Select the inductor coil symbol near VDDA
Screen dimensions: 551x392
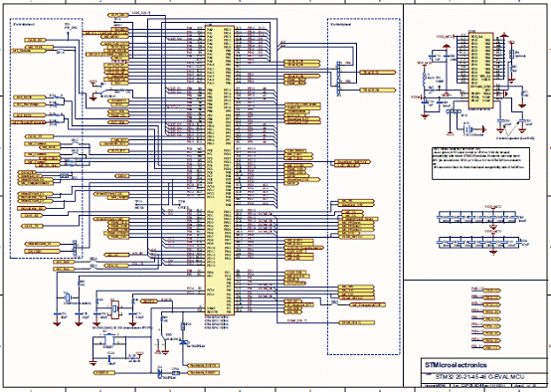point(424,81)
